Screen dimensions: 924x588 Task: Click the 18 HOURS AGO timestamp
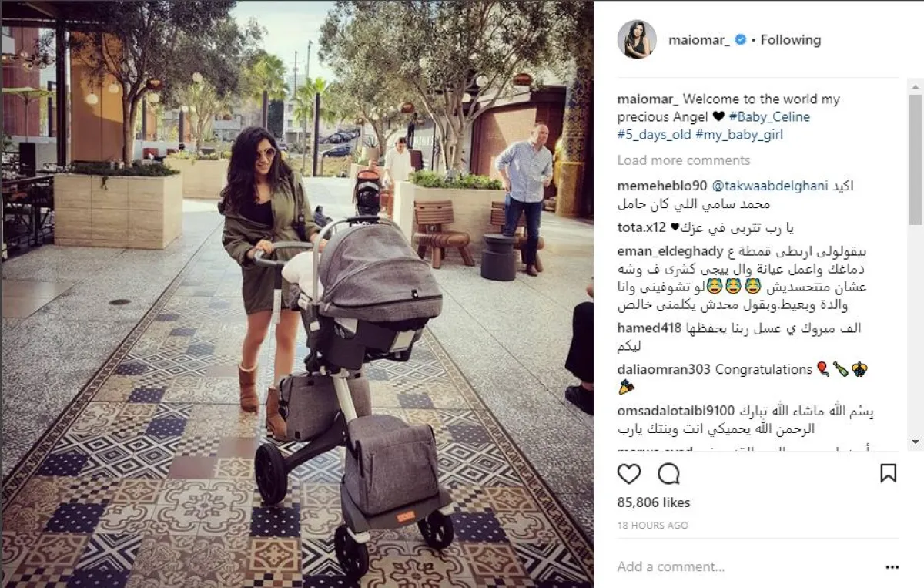[653, 525]
